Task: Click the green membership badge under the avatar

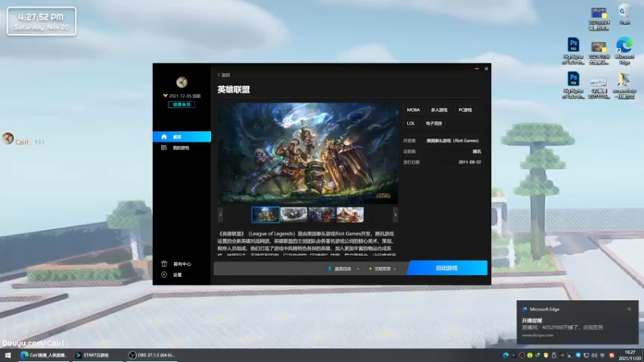Action: click(182, 105)
